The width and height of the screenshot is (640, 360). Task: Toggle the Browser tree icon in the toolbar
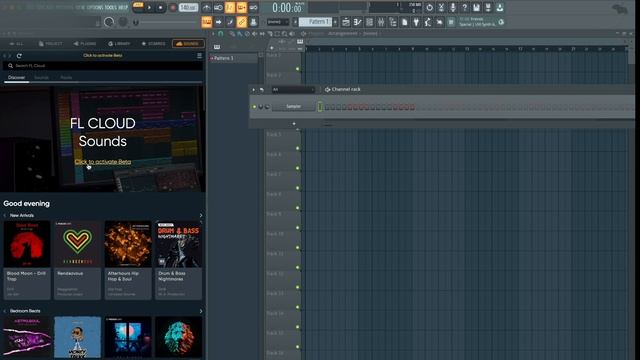coord(393,22)
